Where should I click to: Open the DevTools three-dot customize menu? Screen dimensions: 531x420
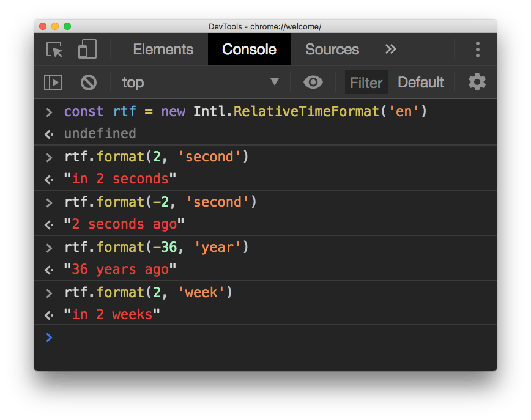(477, 50)
